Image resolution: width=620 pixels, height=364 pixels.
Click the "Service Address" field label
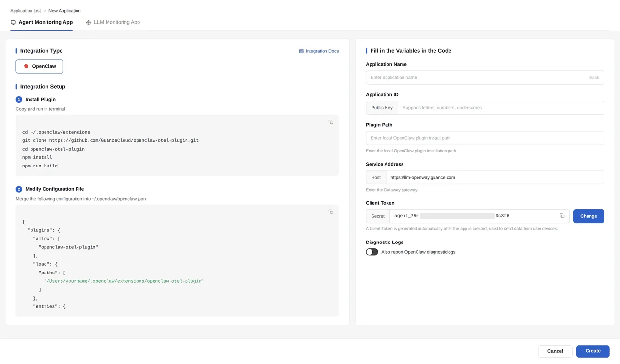pos(385,164)
